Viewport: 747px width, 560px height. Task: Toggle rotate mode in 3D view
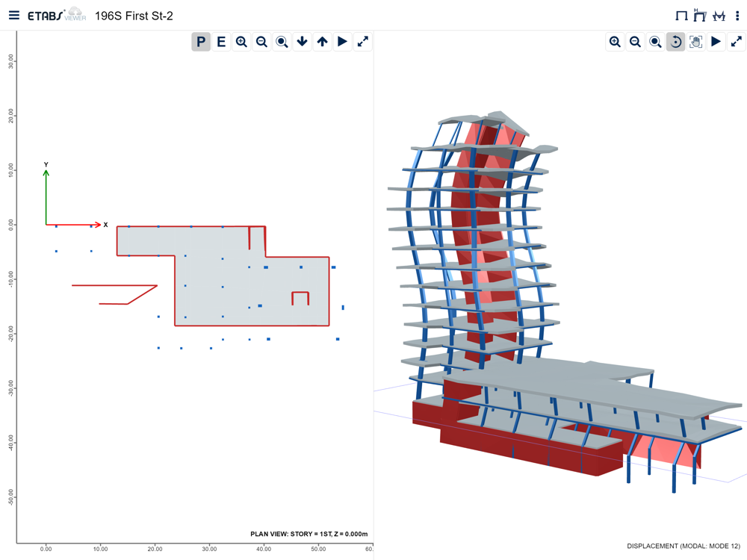pos(675,42)
